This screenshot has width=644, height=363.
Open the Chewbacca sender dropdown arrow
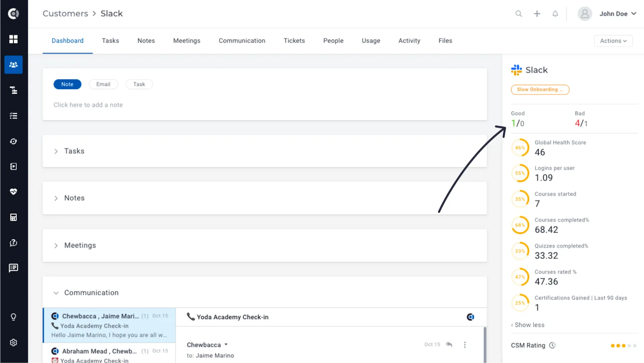tap(226, 345)
